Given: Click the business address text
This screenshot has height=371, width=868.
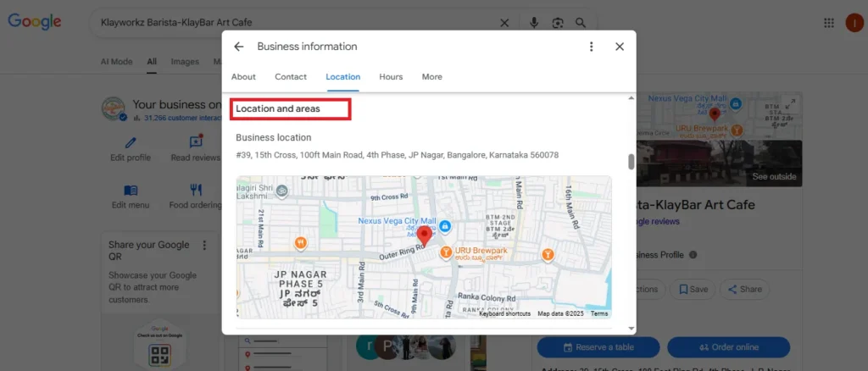Looking at the screenshot, I should (x=397, y=155).
